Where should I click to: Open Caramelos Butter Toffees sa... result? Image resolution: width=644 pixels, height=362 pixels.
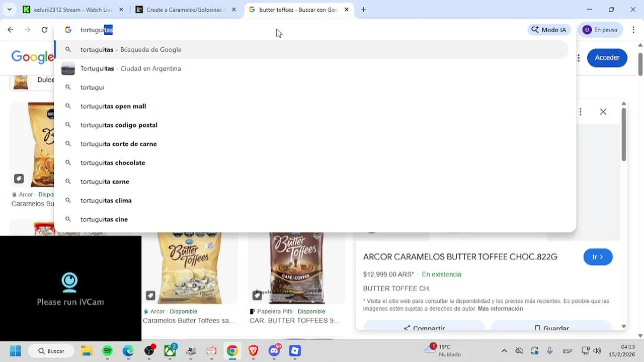[x=189, y=321]
